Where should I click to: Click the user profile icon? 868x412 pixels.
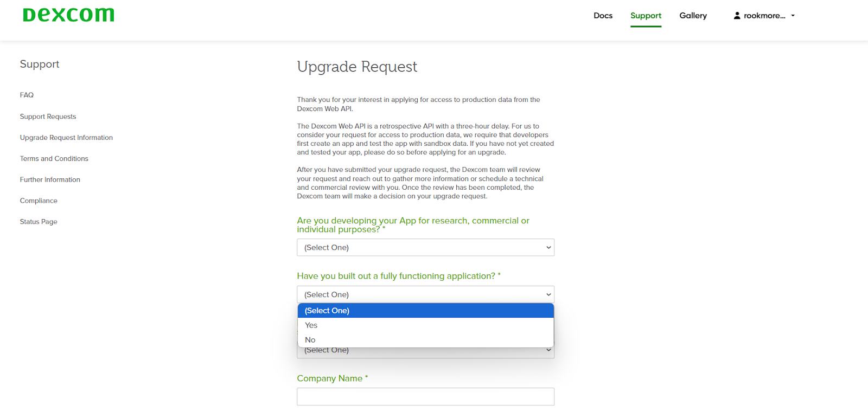[x=737, y=16]
